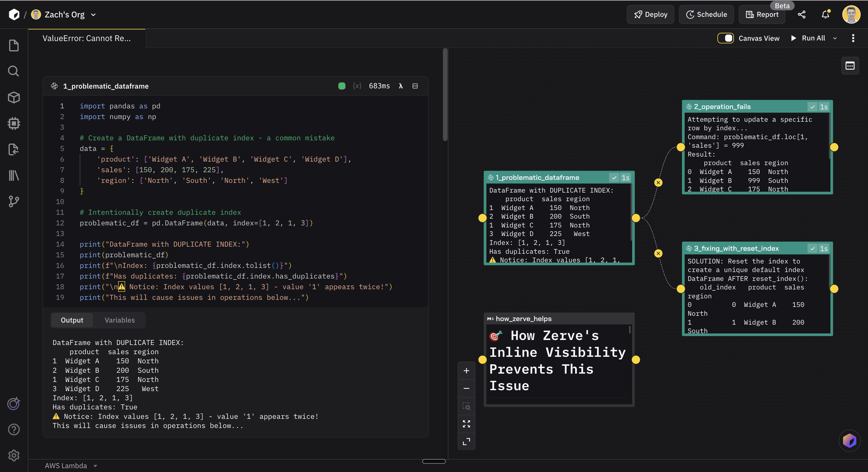The height and width of the screenshot is (472, 868).
Task: Zoom in using the plus icon on canvas
Action: pyautogui.click(x=467, y=370)
